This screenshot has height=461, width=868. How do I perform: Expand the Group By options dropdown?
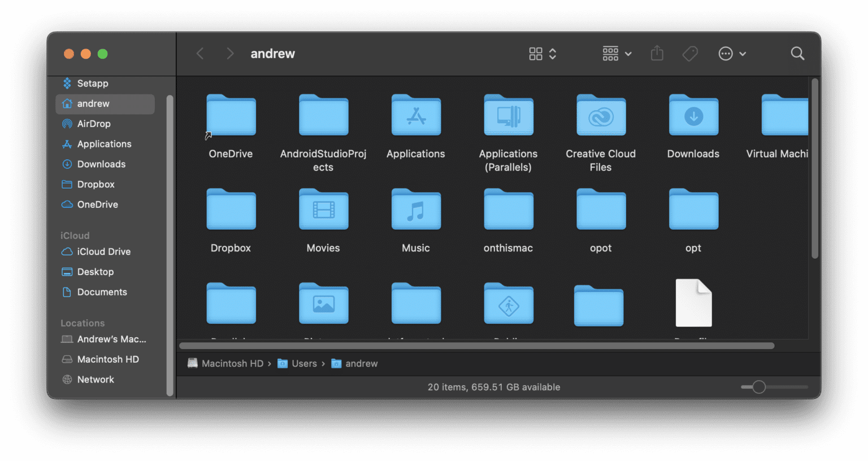coord(617,54)
